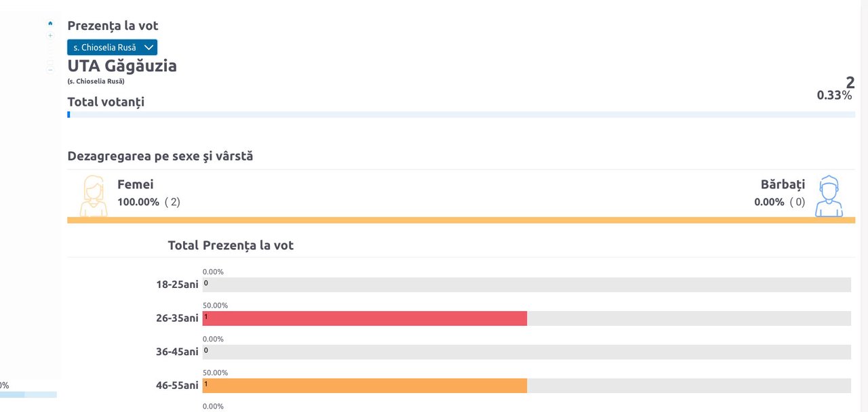The height and width of the screenshot is (412, 868).
Task: Zoom out with the minus button
Action: coord(50,69)
